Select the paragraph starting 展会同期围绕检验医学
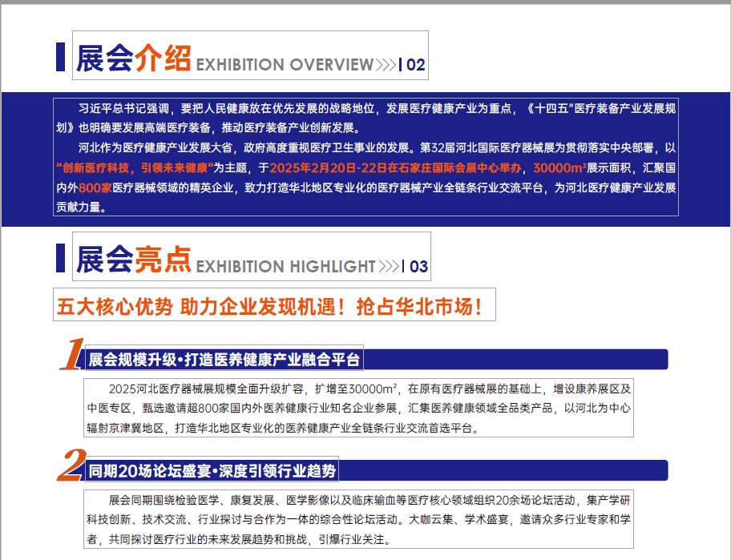731x560 pixels. click(358, 519)
